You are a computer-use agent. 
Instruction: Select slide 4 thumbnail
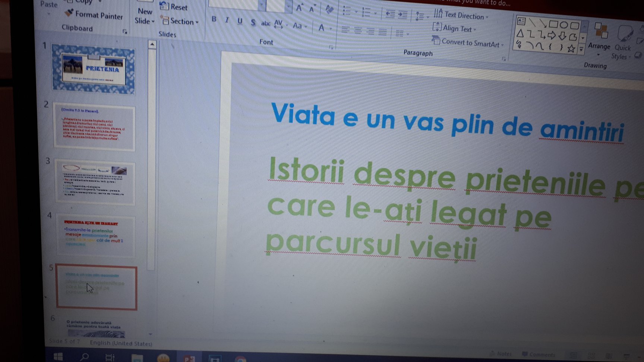tap(96, 236)
